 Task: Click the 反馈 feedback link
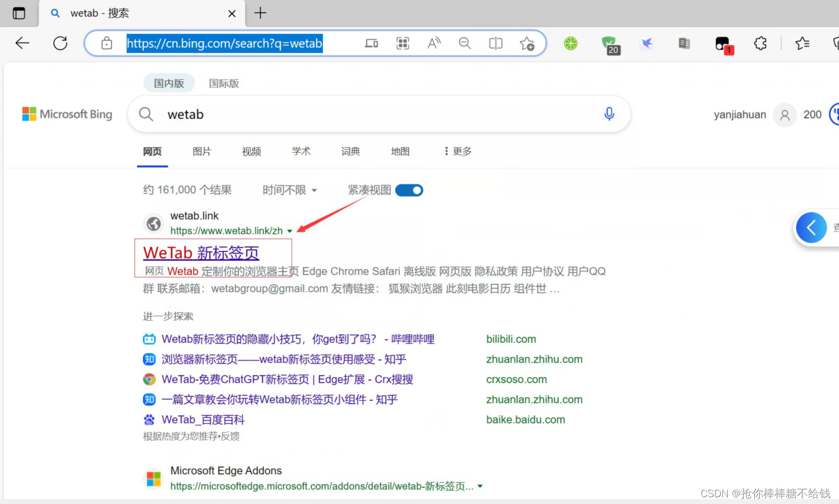(230, 436)
